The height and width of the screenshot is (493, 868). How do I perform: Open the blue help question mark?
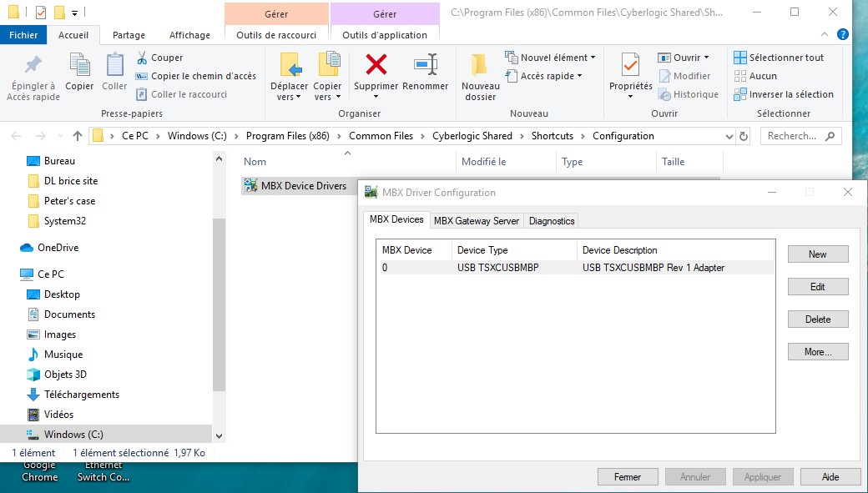click(x=842, y=34)
